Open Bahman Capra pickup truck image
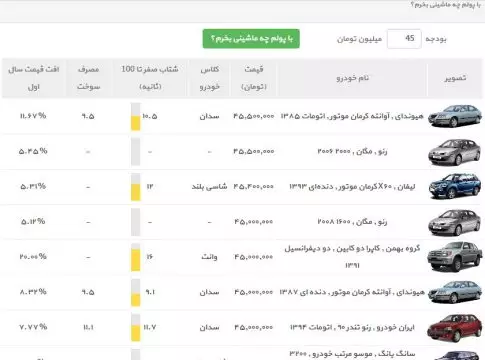 coord(455,257)
